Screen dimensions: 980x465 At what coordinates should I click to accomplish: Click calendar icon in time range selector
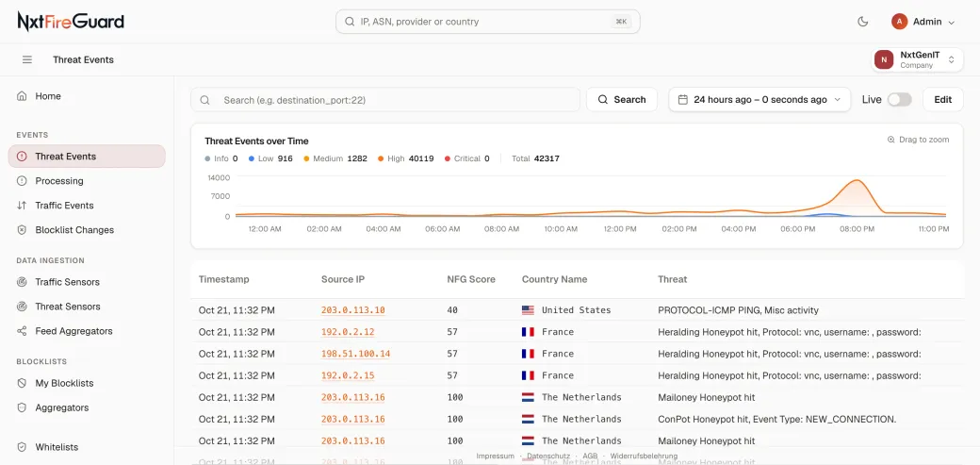(x=683, y=100)
